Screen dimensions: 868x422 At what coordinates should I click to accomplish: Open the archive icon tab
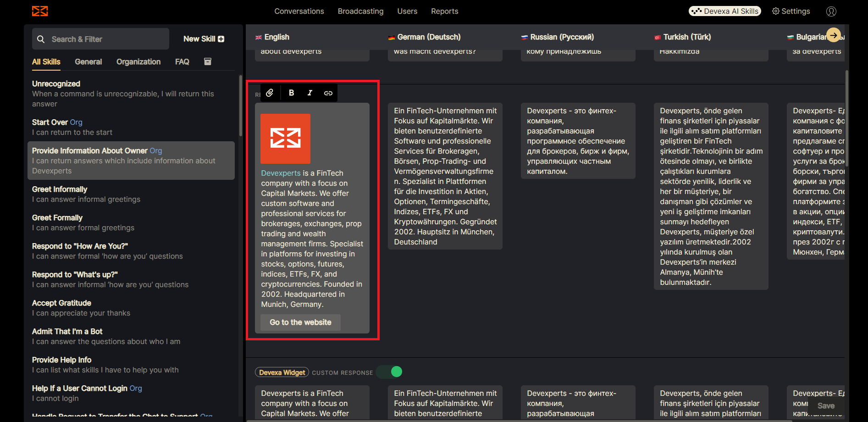208,61
